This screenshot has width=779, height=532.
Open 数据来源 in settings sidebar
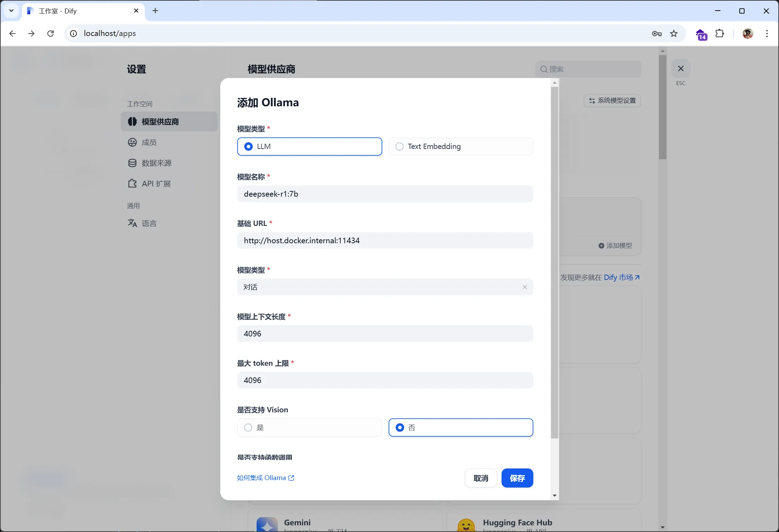point(169,163)
